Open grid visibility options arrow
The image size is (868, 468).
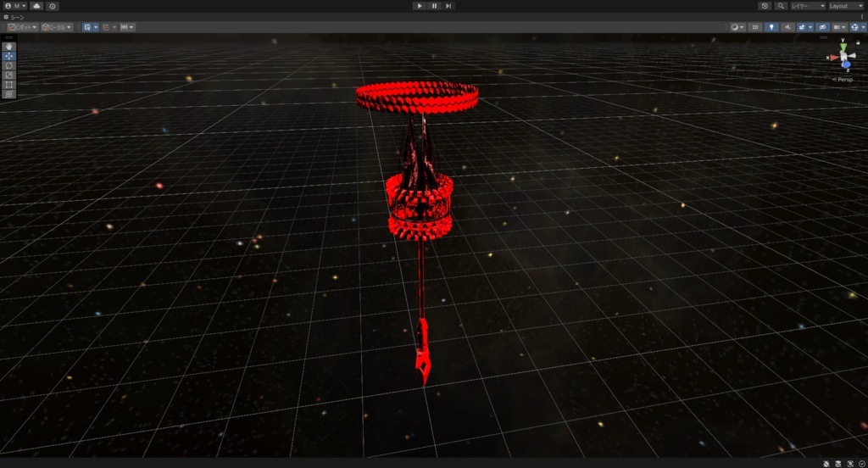click(x=96, y=27)
